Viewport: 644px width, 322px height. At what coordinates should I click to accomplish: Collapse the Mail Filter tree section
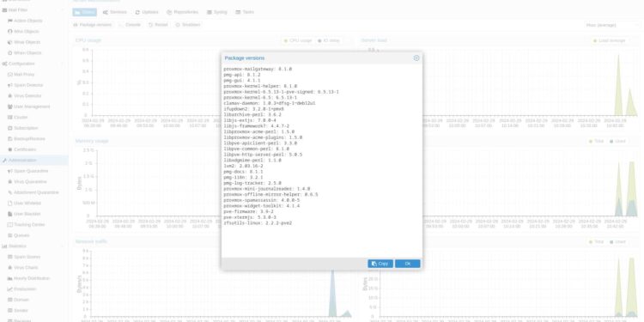[63, 9]
